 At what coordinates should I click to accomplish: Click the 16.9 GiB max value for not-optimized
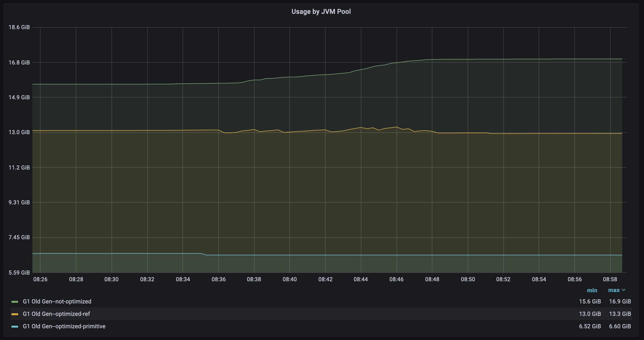620,302
